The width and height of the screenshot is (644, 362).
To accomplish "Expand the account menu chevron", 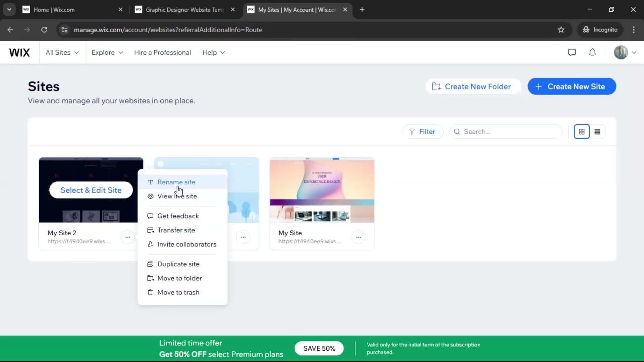I will click(634, 53).
